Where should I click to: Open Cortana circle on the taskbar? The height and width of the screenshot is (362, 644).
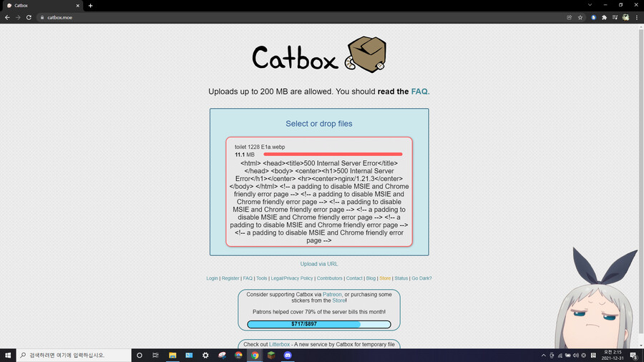coord(140,355)
